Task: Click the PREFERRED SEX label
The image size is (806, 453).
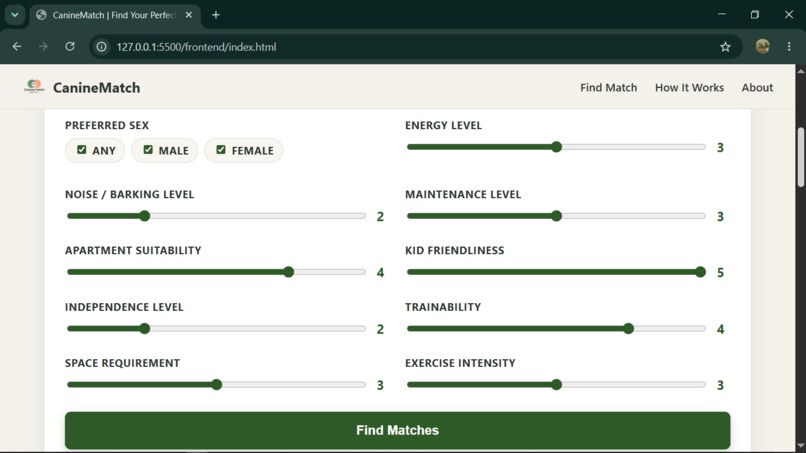Action: (x=107, y=125)
